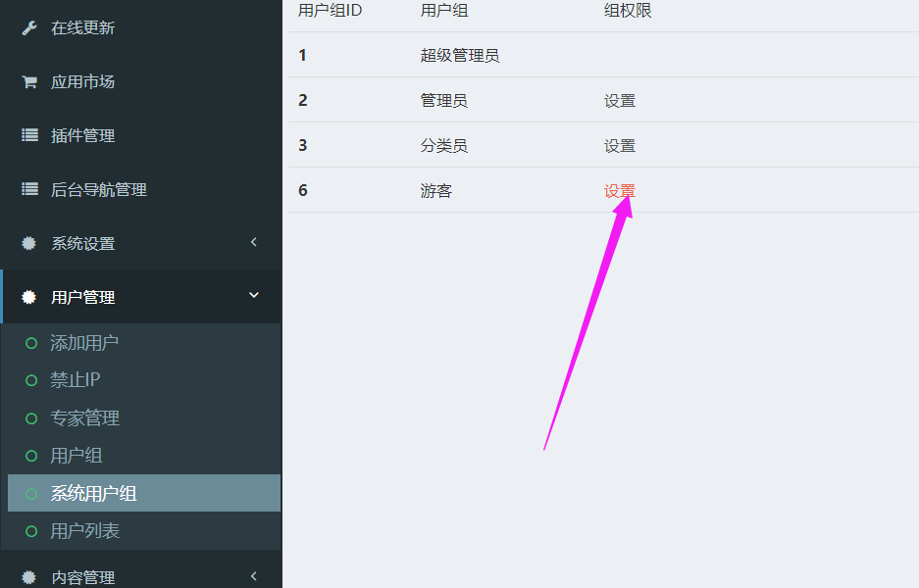Screen dimensions: 919x588
Task: Click 设置 link for 分类员 group
Action: click(x=620, y=146)
